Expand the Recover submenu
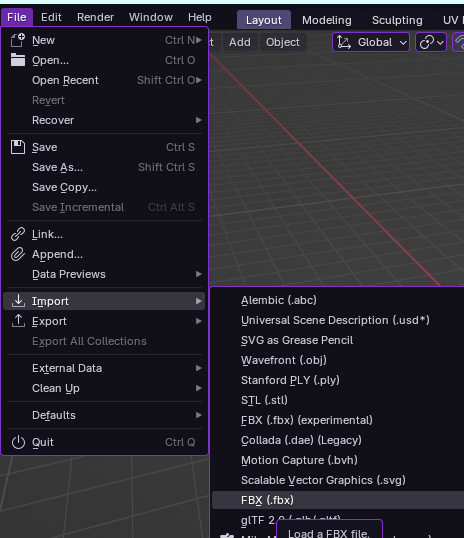 (x=199, y=120)
